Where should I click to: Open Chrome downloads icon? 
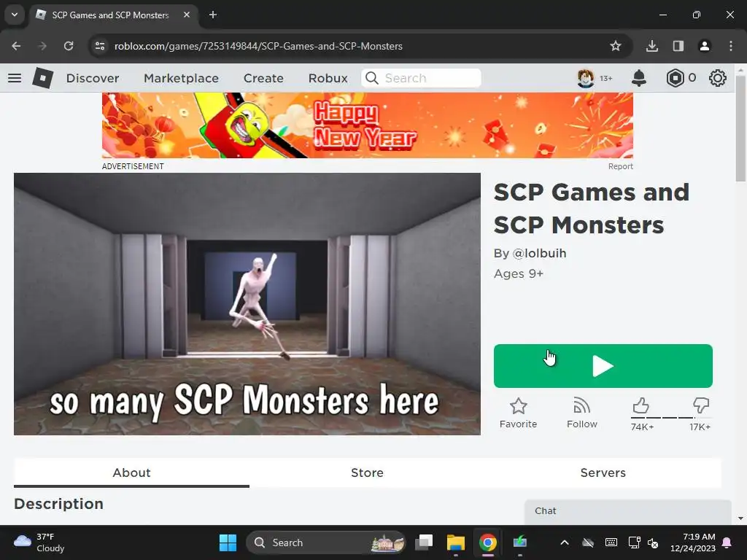tap(652, 46)
